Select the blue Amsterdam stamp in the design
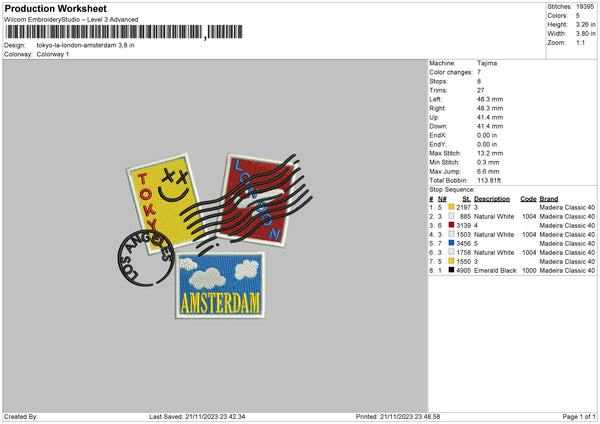Screen dimensions: 600x424 (220, 285)
